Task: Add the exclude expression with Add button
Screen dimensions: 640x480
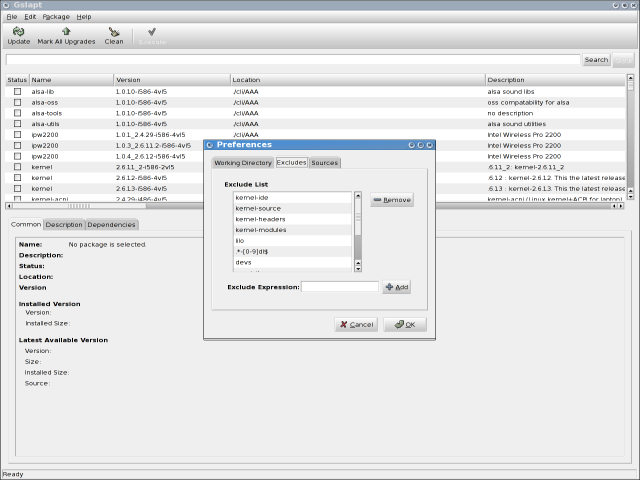Action: (397, 287)
